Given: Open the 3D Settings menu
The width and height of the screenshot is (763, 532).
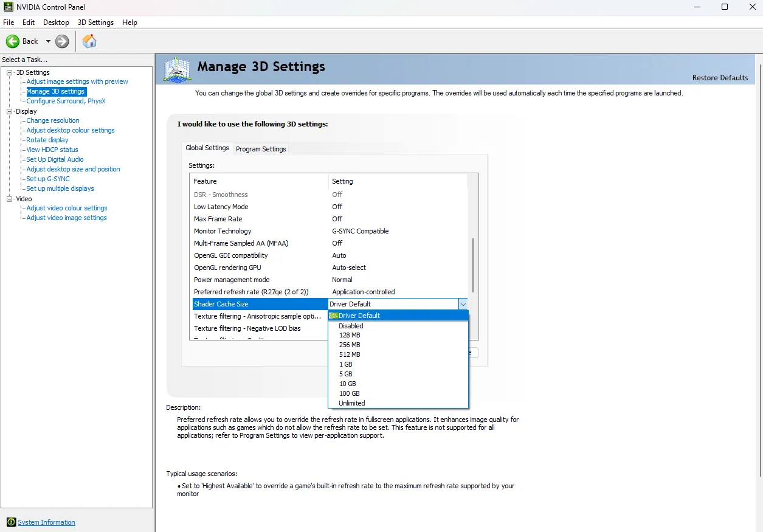Looking at the screenshot, I should (x=95, y=22).
